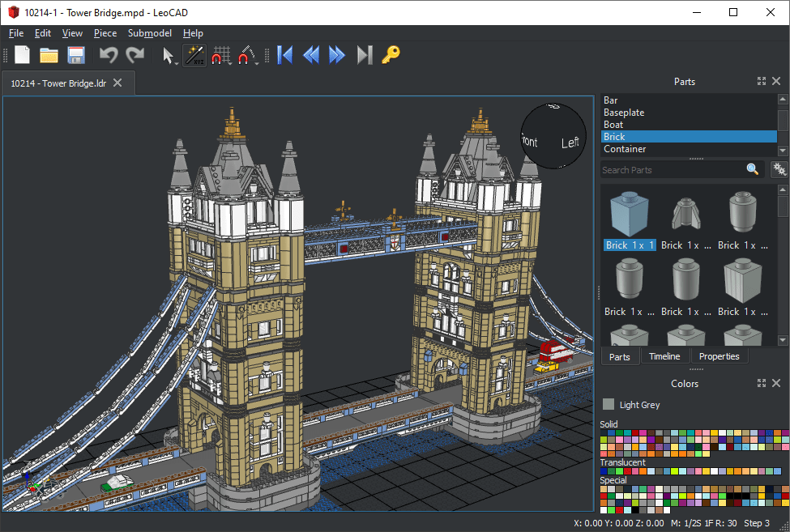This screenshot has height=532, width=790.
Task: Save the Tower Bridge model
Action: [x=75, y=55]
